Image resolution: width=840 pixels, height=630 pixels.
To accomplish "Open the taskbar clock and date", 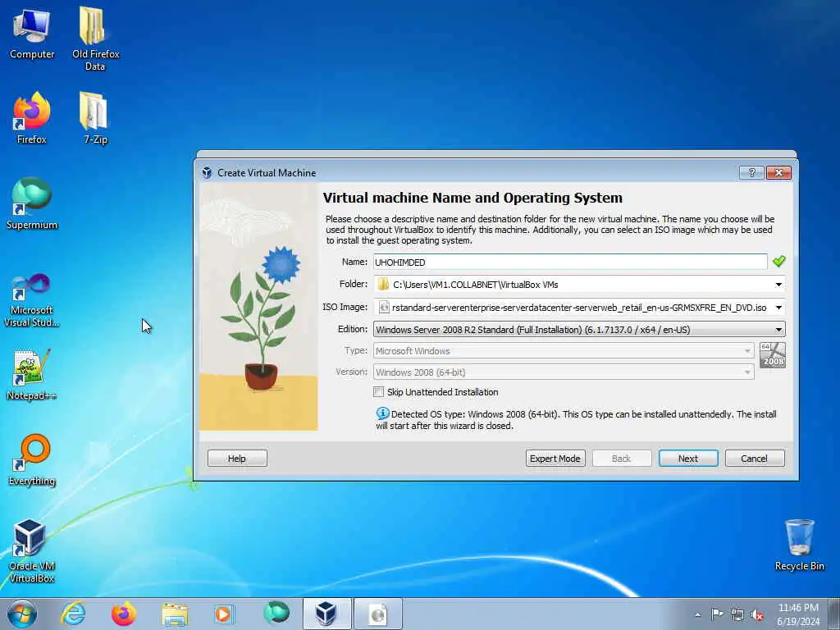I will 798,614.
